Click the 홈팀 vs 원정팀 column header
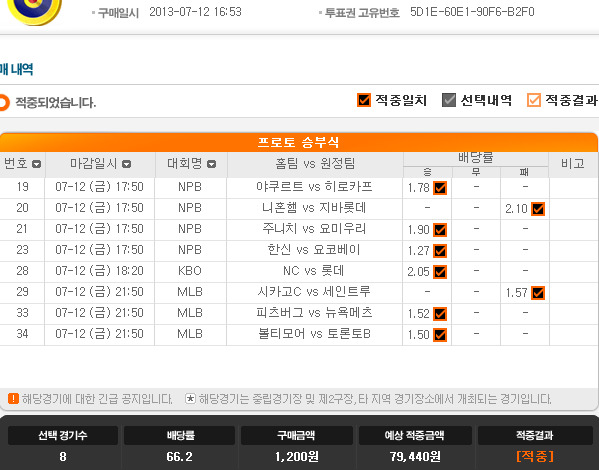 point(315,164)
